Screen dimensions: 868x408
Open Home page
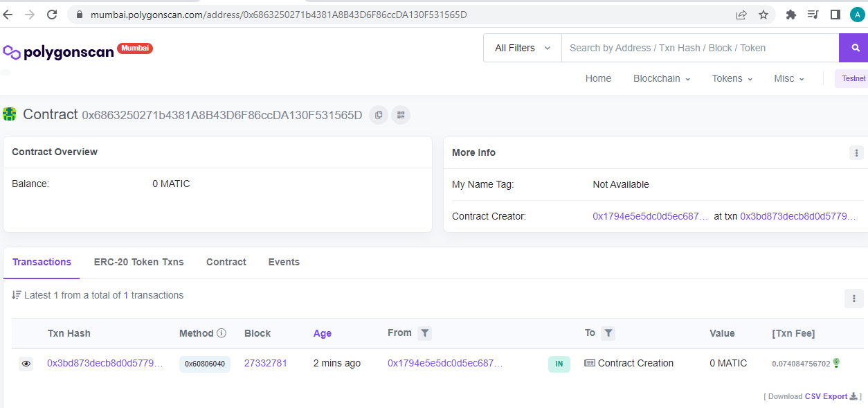pyautogui.click(x=598, y=78)
